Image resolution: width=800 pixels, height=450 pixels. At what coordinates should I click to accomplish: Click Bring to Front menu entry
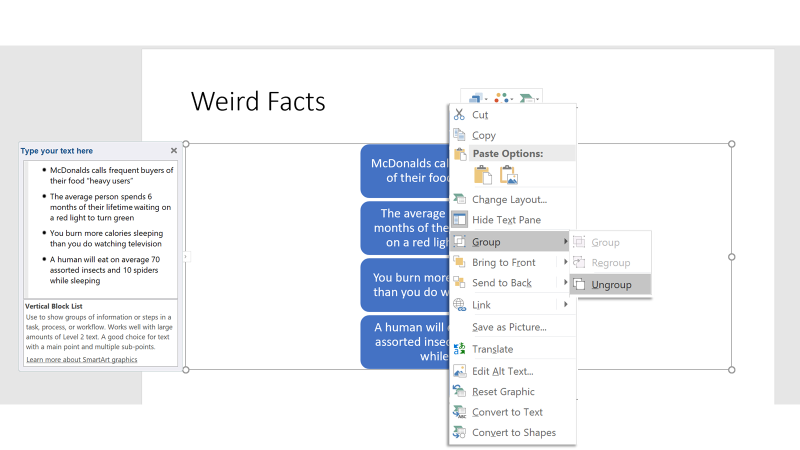tap(504, 262)
